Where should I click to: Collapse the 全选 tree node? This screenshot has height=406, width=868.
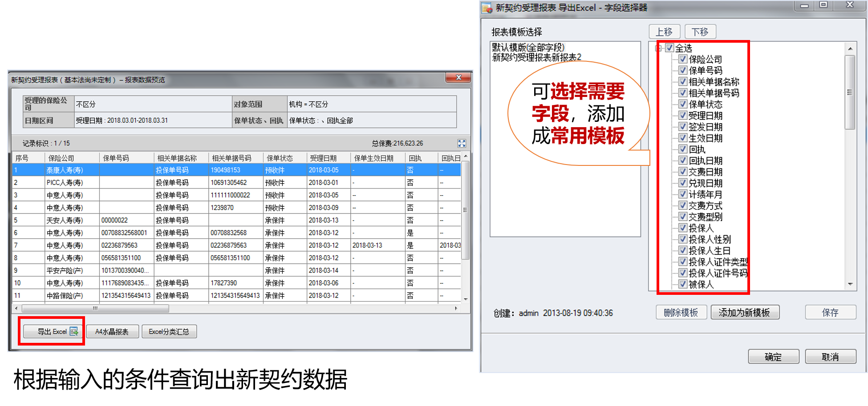[x=658, y=48]
